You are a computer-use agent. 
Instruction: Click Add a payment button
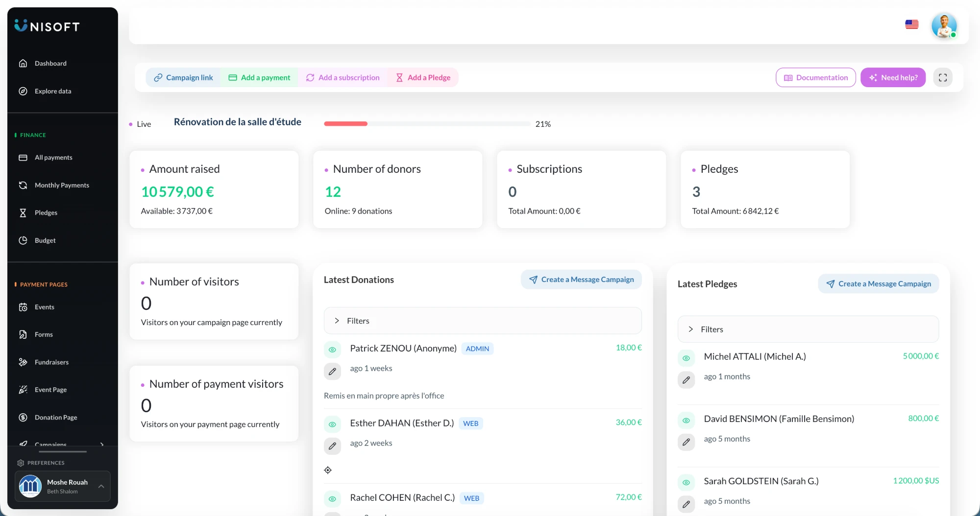(259, 77)
